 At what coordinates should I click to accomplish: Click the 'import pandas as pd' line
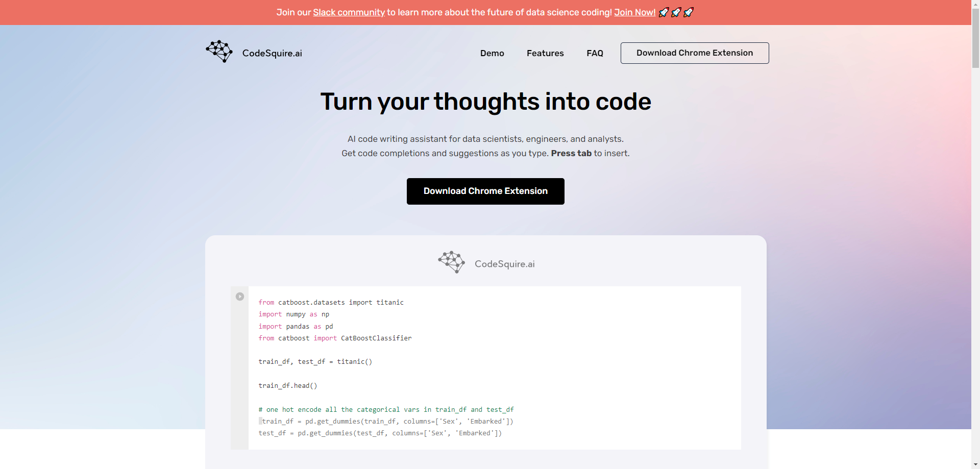point(296,326)
